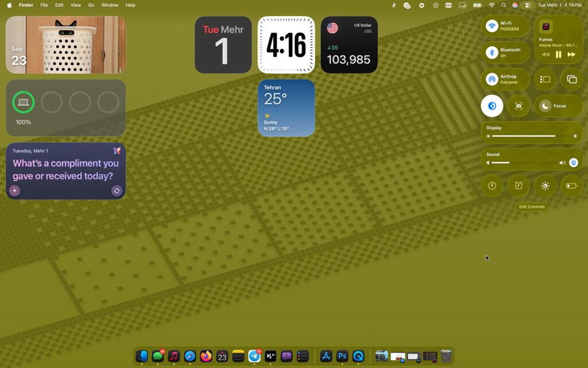Image resolution: width=588 pixels, height=368 pixels.
Task: Open the US Dollar currency widget
Action: (349, 45)
